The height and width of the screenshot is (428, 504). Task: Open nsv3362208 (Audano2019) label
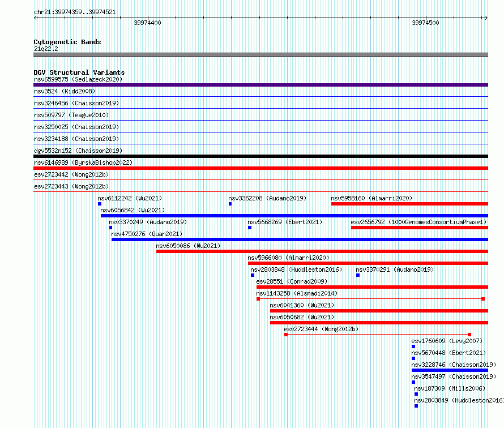click(267, 198)
